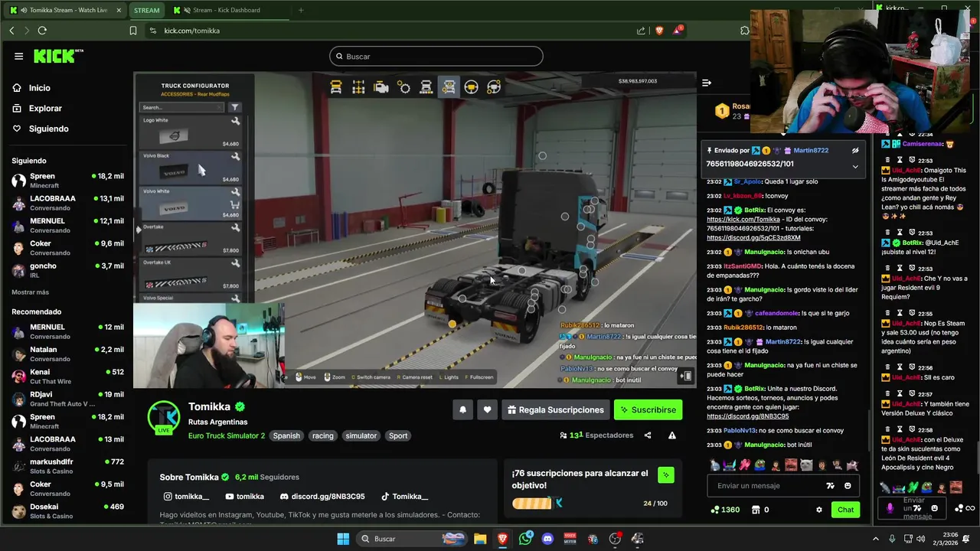The width and height of the screenshot is (980, 551).
Task: Click the green Suscribirse button
Action: [x=648, y=410]
